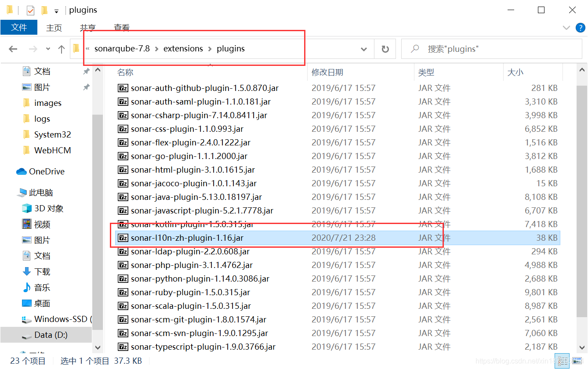Sort by the 大小 column header

[515, 72]
